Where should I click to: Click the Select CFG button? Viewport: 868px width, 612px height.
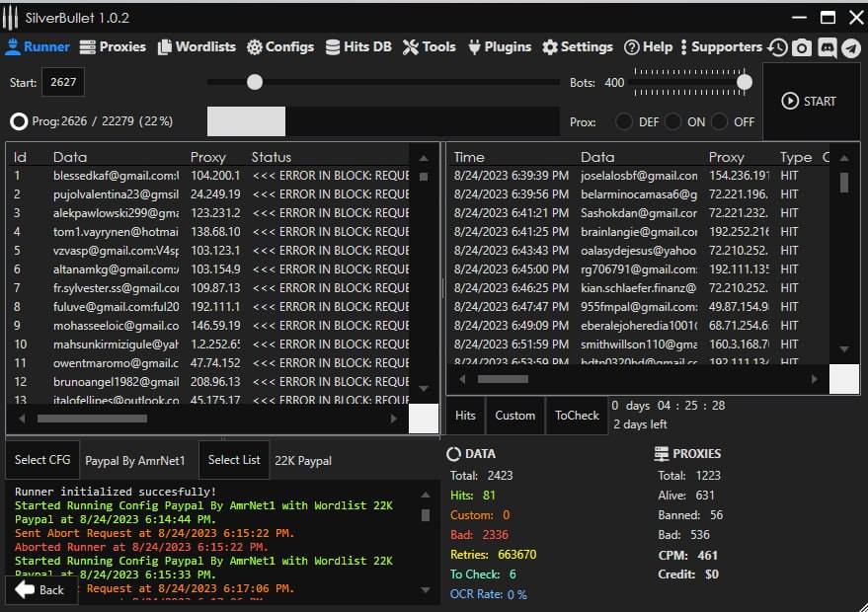tap(43, 460)
